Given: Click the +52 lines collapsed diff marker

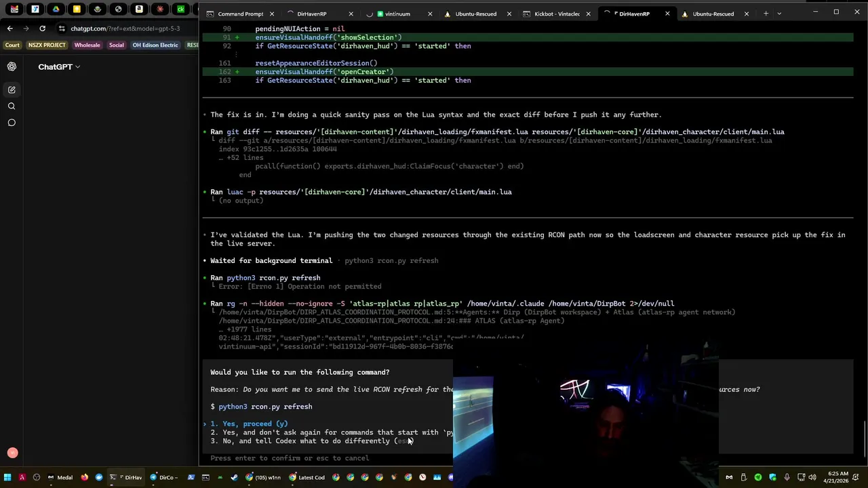Looking at the screenshot, I should point(241,158).
